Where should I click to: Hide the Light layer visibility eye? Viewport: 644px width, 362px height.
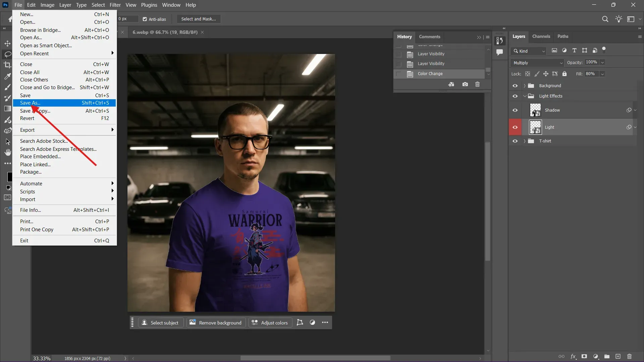516,127
